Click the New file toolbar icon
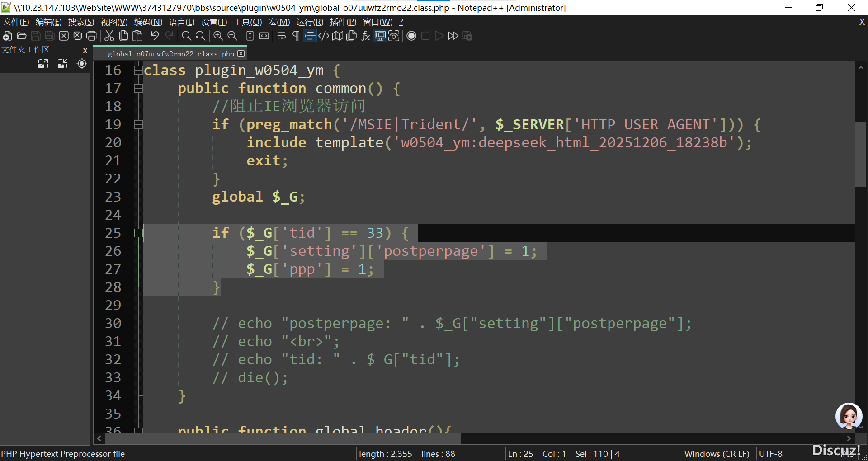 click(x=7, y=36)
